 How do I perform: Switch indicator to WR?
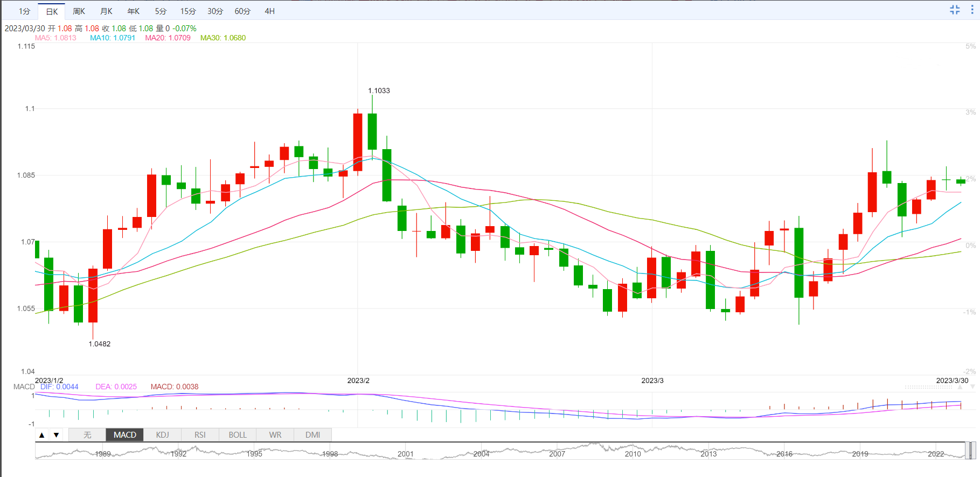click(x=275, y=435)
